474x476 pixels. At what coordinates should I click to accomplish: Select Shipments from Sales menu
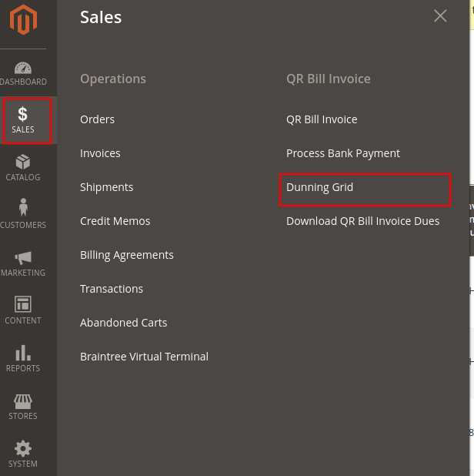tap(106, 187)
